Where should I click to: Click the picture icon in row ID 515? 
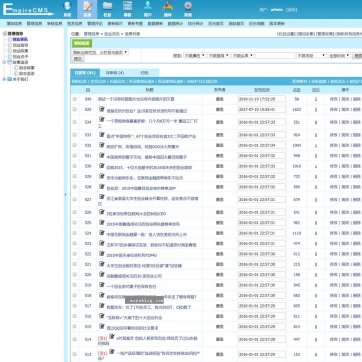click(102, 326)
